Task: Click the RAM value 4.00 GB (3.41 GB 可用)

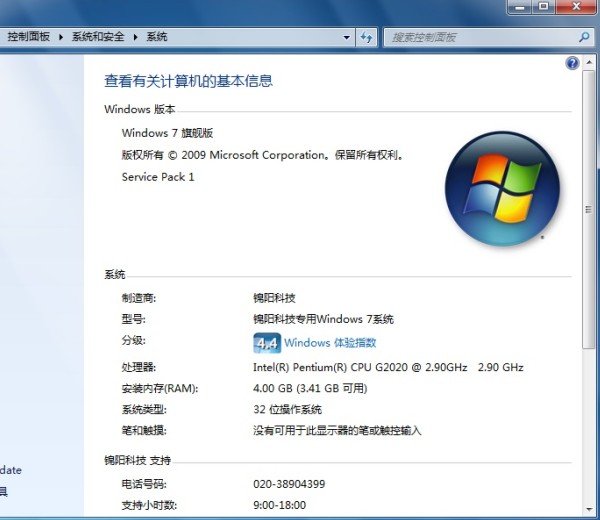Action: (x=310, y=388)
